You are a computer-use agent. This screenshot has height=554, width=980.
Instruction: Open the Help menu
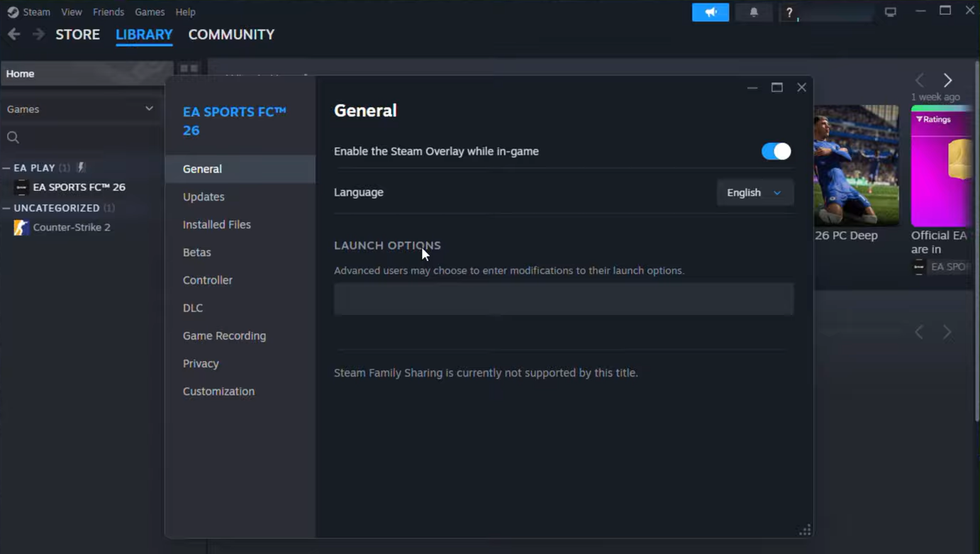point(185,12)
